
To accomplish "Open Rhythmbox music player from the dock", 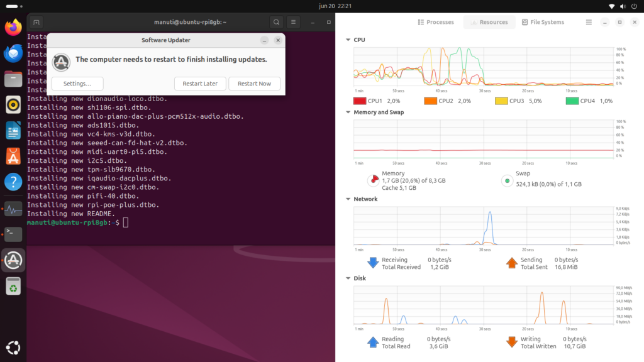I will click(x=13, y=105).
